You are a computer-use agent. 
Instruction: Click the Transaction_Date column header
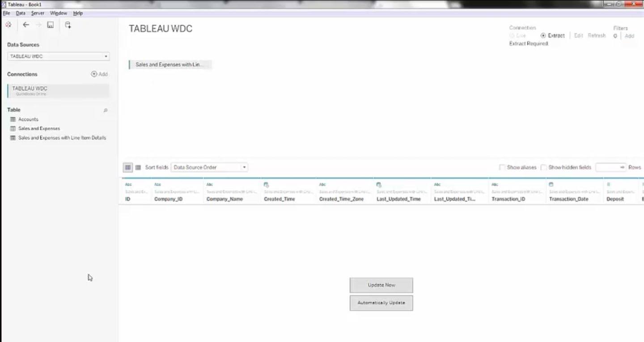(x=568, y=199)
